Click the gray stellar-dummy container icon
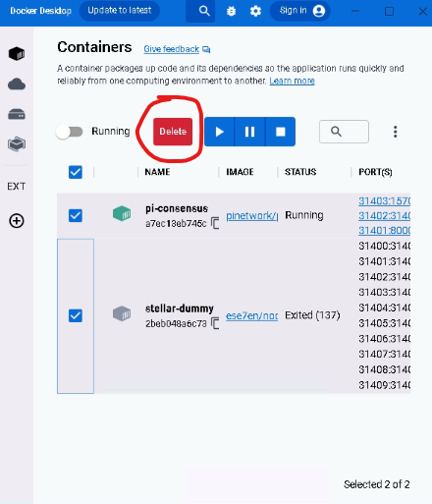 (x=122, y=313)
